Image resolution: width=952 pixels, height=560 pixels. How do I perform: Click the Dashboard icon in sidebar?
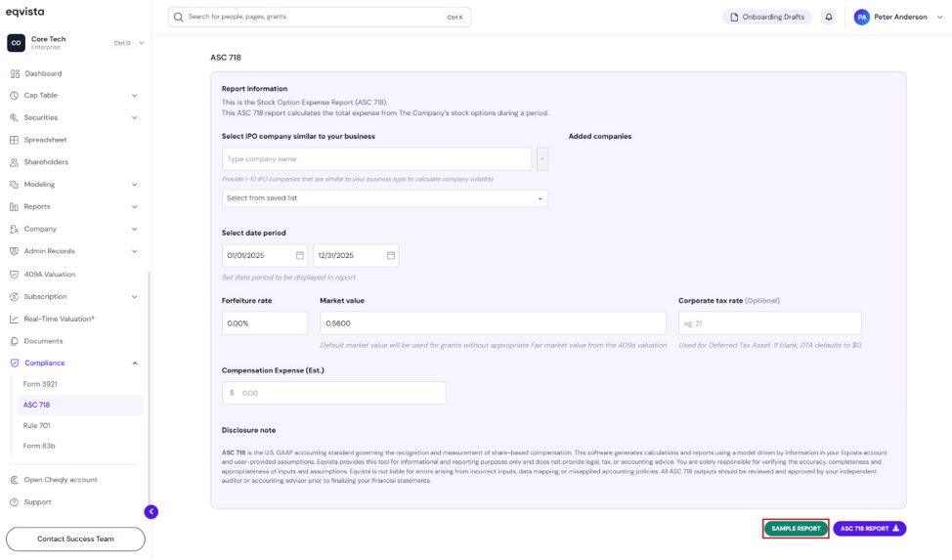pos(15,73)
